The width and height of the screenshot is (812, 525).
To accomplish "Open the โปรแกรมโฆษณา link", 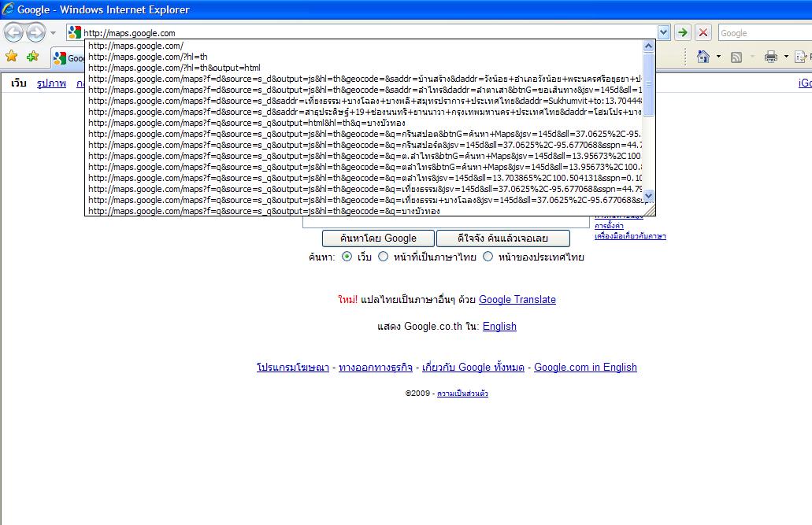I will coord(293,367).
